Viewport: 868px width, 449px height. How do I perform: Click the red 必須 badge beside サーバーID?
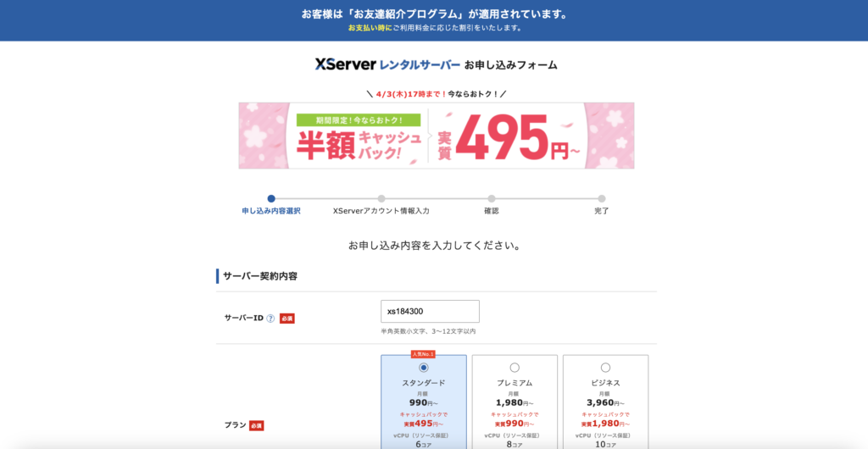(287, 319)
